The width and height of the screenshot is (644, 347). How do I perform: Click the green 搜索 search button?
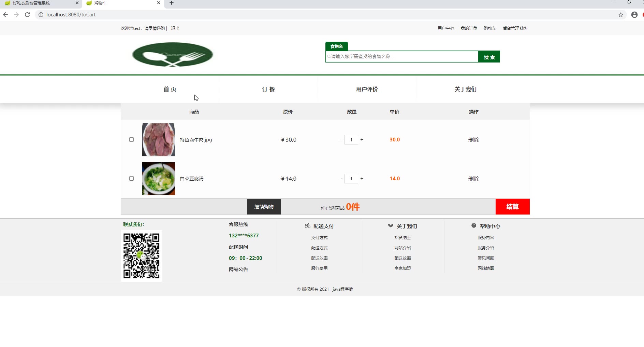coord(489,57)
